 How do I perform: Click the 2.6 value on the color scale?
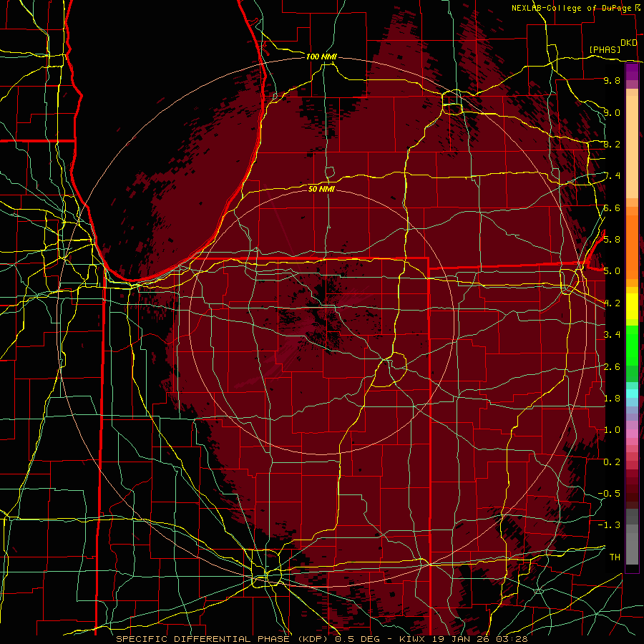point(612,366)
